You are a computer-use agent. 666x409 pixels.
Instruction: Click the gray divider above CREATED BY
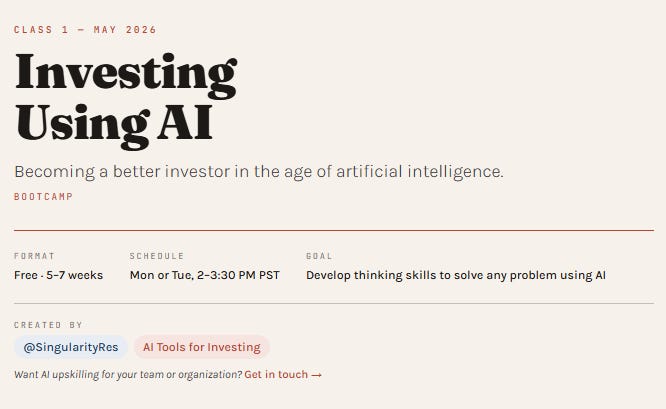334,304
